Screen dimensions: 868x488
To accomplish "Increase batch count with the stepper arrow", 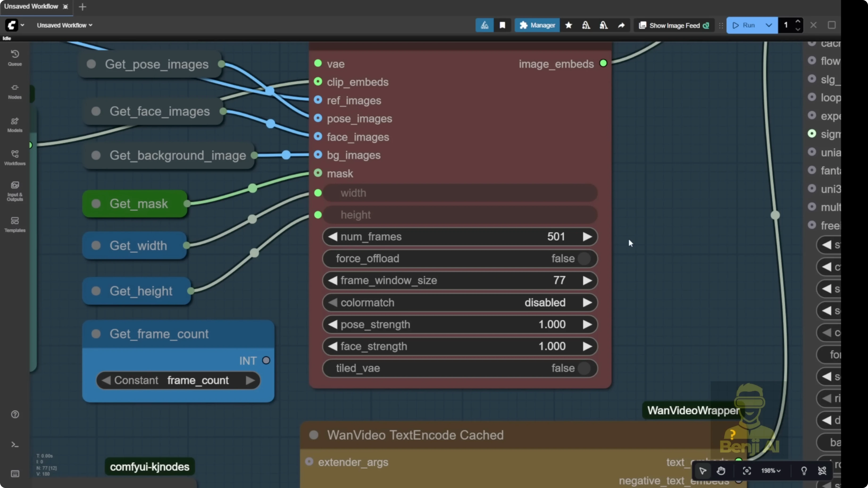I will click(x=798, y=21).
